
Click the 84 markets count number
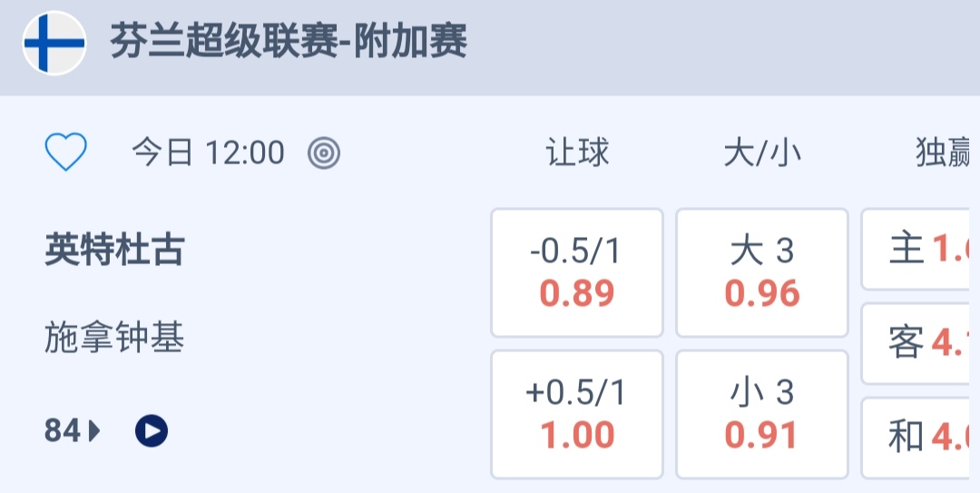(x=63, y=430)
